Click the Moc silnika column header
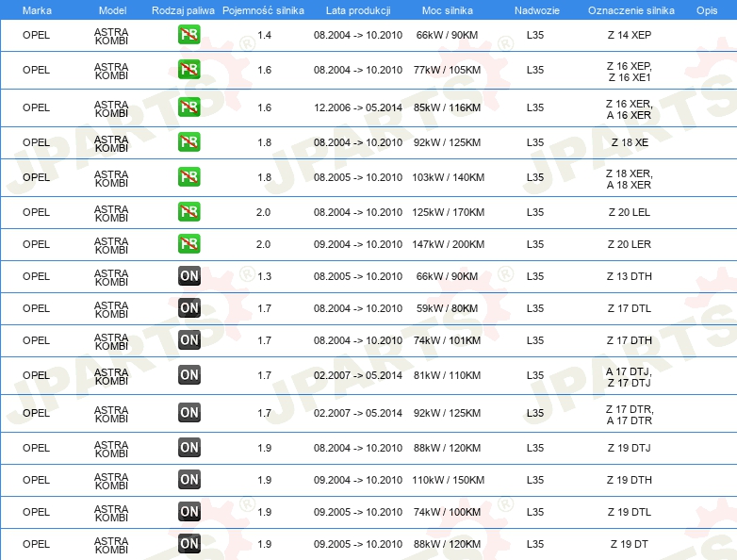737x560 pixels. point(447,10)
